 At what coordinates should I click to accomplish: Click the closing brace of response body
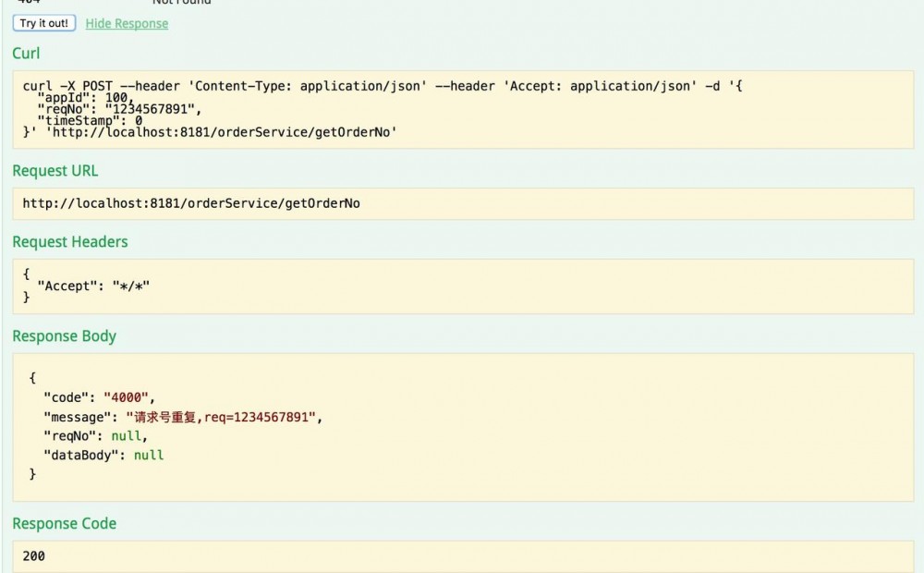click(x=33, y=473)
